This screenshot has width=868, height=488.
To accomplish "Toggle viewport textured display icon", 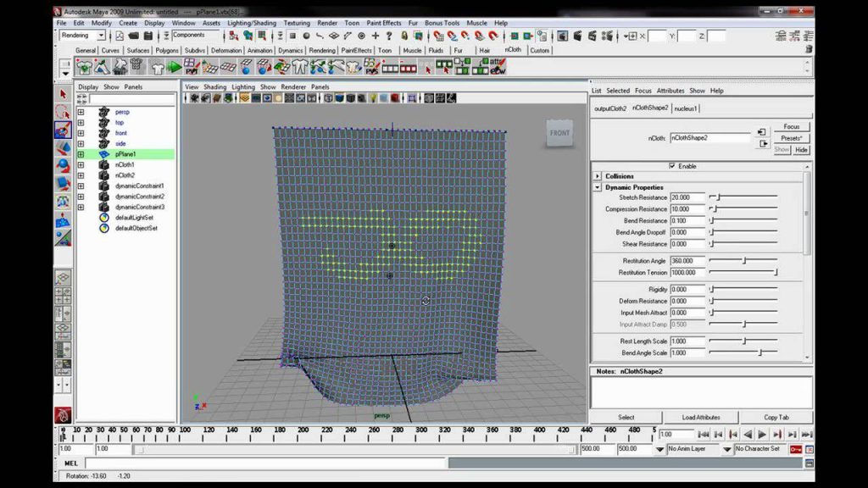I will [361, 98].
